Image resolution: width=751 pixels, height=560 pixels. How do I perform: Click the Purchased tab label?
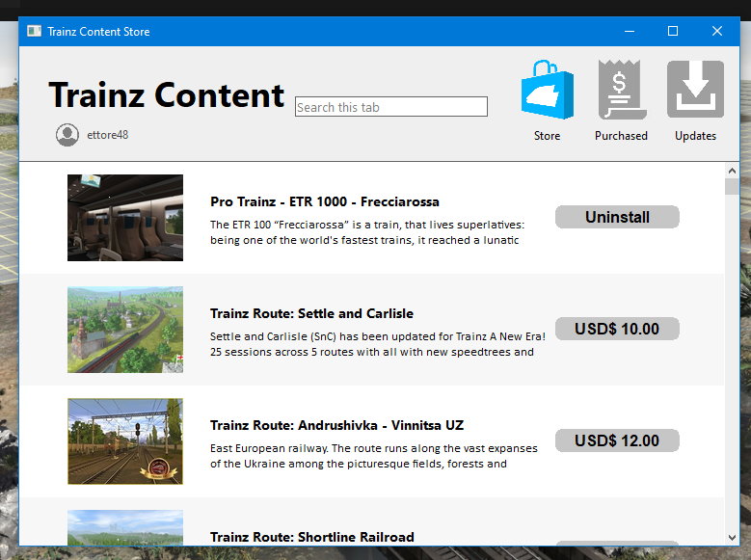point(621,136)
